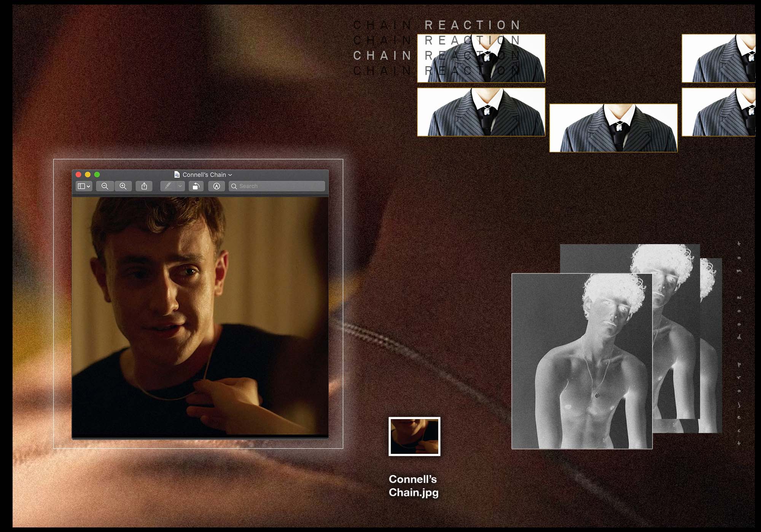The width and height of the screenshot is (761, 532).
Task: Click the photo displayed in Preview window
Action: 200,316
